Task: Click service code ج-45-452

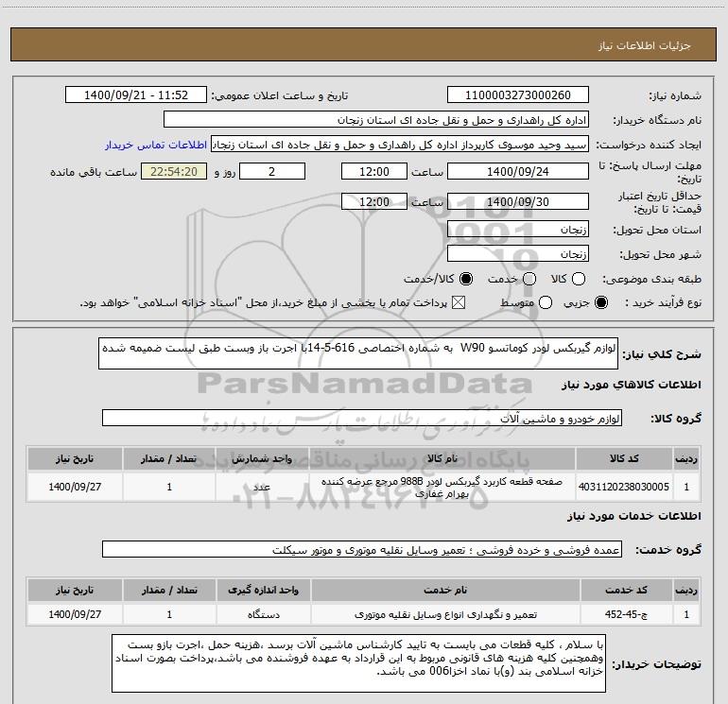Action: pos(626,614)
